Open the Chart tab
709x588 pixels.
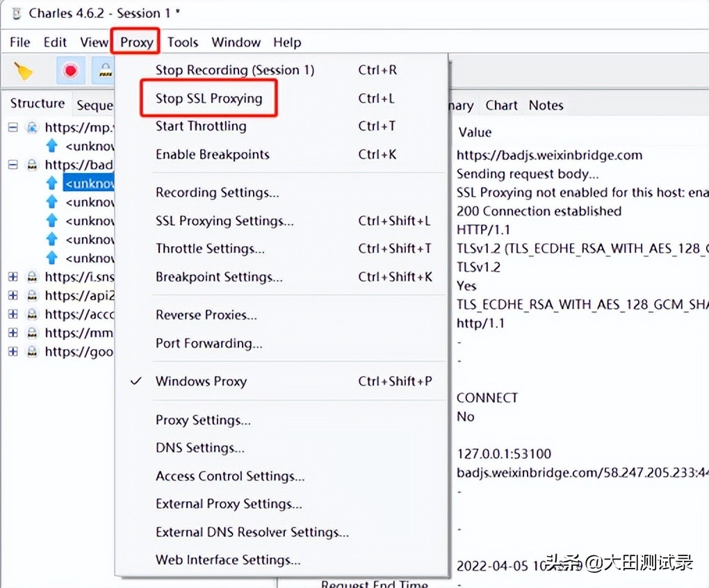click(x=501, y=106)
